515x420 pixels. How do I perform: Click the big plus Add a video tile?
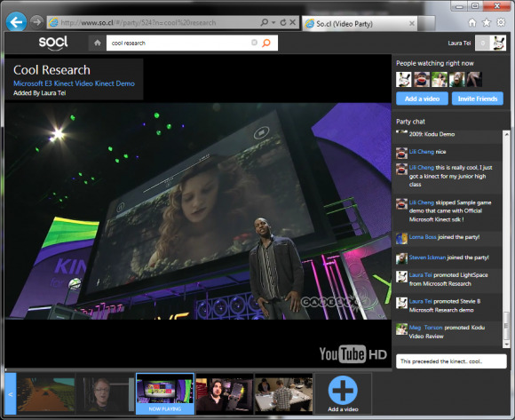coord(343,393)
